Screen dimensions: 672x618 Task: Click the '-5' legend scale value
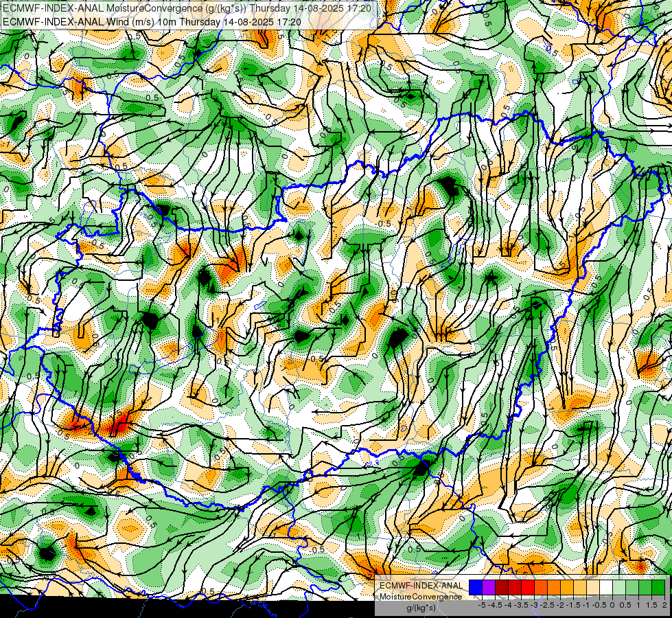[x=482, y=605]
